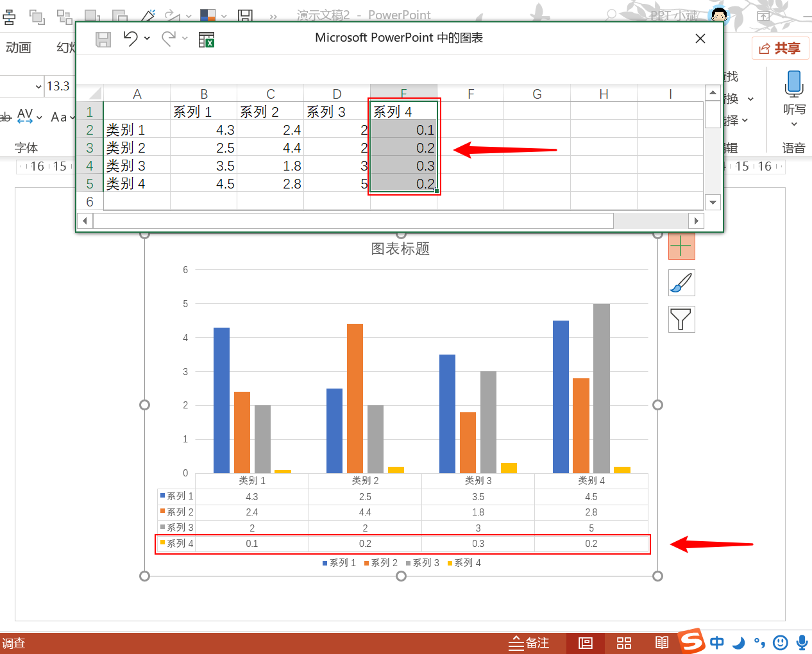This screenshot has width=812, height=654.
Task: Toggle Normal view in status bar
Action: [586, 643]
